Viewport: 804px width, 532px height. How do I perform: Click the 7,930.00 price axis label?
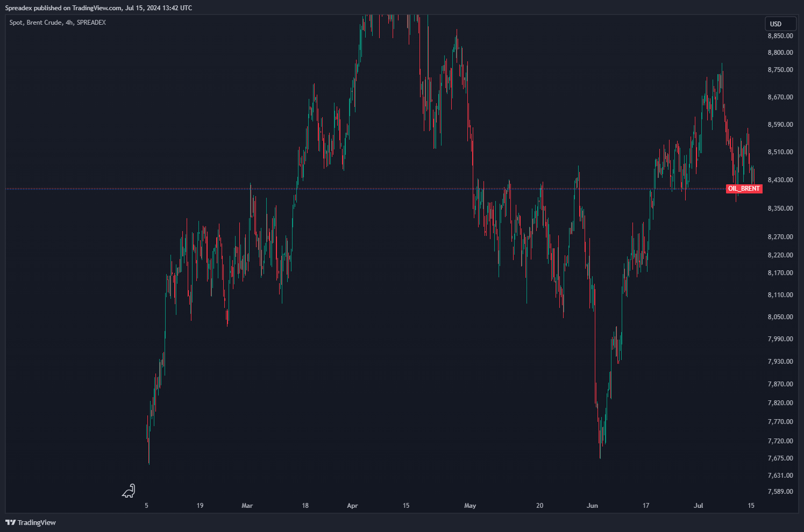pyautogui.click(x=780, y=362)
